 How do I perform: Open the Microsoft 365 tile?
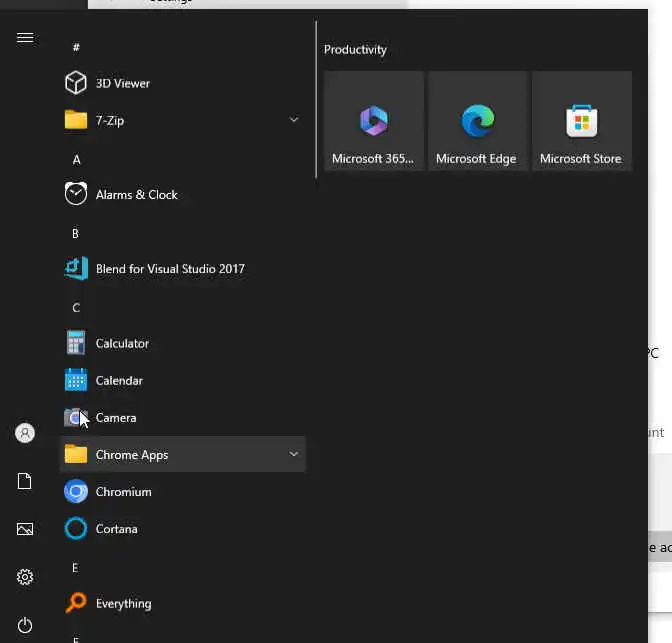(374, 121)
